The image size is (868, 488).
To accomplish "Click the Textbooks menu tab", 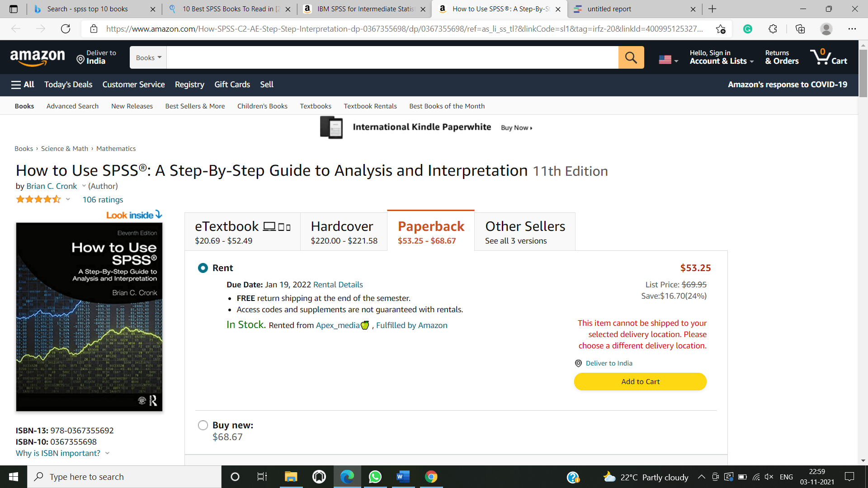I will [x=316, y=106].
